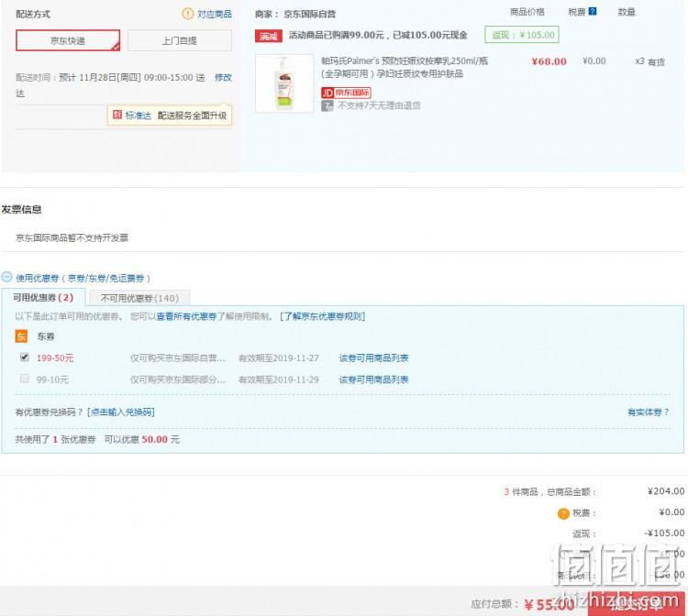Click 点击输入兑换码 link
Image resolution: width=688 pixels, height=616 pixels.
[121, 412]
